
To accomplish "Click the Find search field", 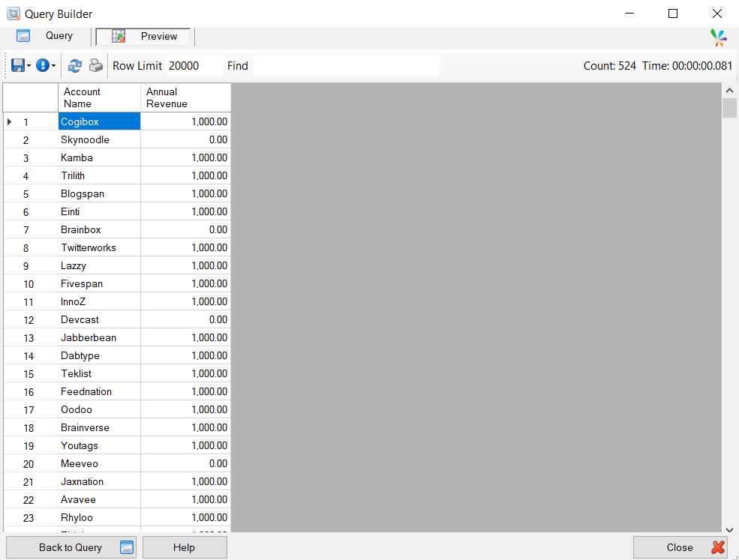I will pos(346,65).
